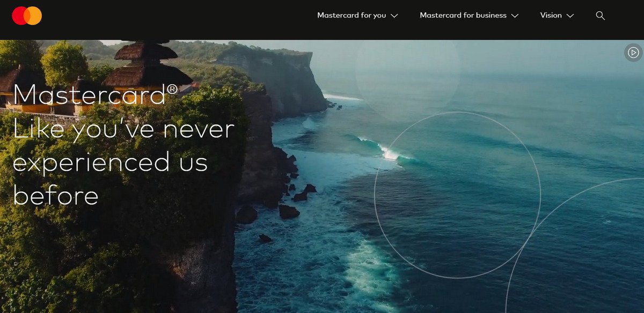Click the partial circle arc at the right edge
The height and width of the screenshot is (313, 644).
click(x=574, y=245)
